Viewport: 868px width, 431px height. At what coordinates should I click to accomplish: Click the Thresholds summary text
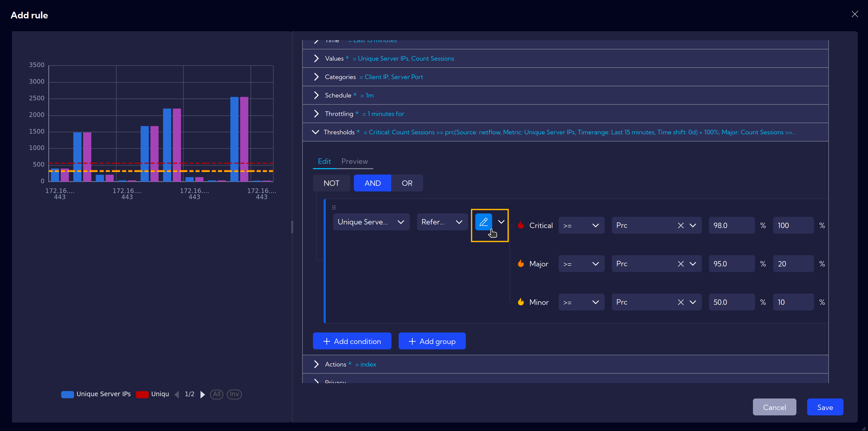point(580,132)
